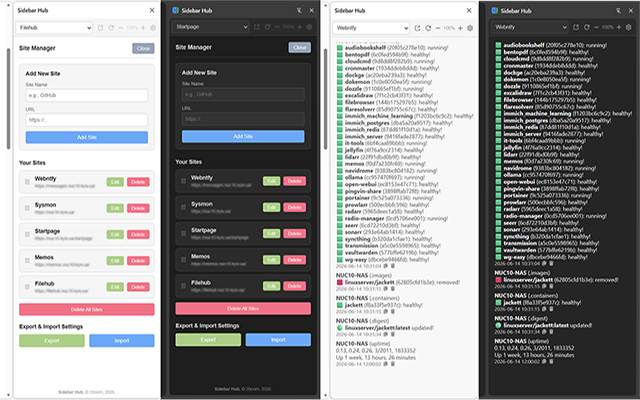Screen dimensions: 640x400
Task: Zoom out in dark Webntfy panel toolbar
Action: coord(596,27)
